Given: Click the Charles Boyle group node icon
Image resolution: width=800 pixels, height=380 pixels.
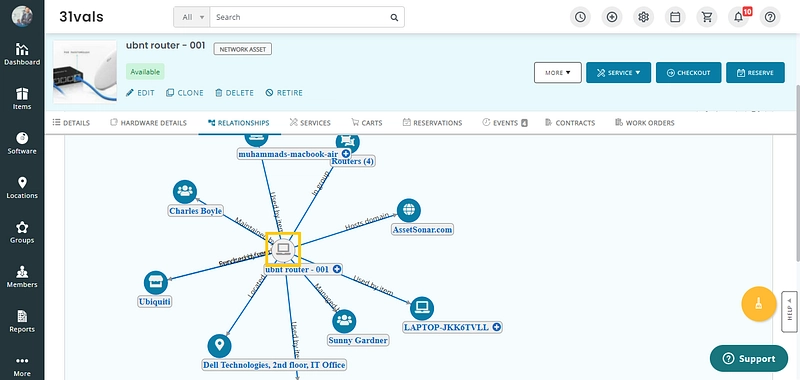Looking at the screenshot, I should tap(185, 192).
